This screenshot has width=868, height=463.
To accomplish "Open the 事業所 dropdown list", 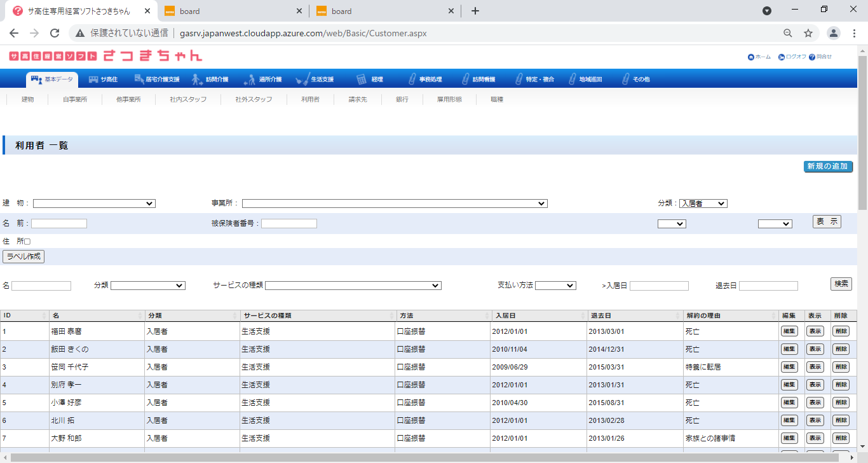I will tap(394, 204).
